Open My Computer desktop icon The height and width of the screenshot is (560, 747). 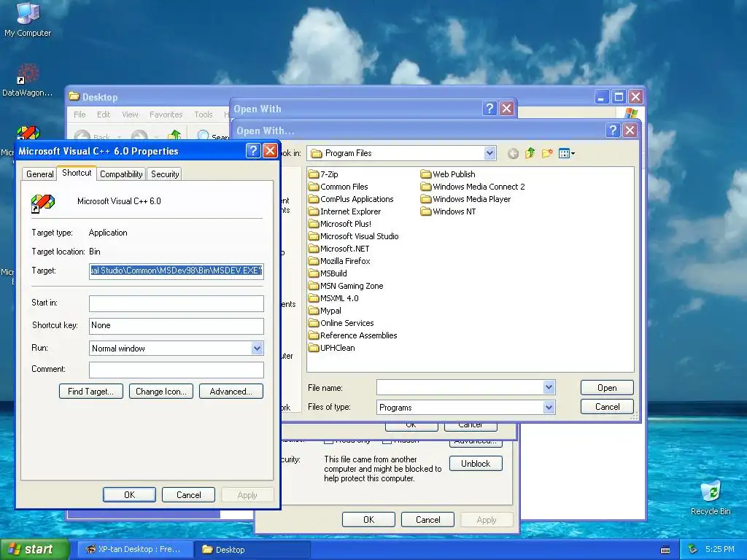pos(28,19)
